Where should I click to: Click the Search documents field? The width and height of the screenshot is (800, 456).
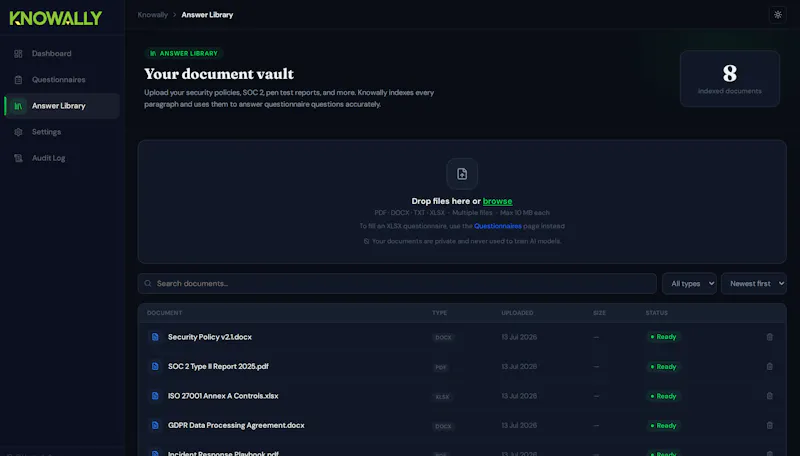tap(397, 284)
